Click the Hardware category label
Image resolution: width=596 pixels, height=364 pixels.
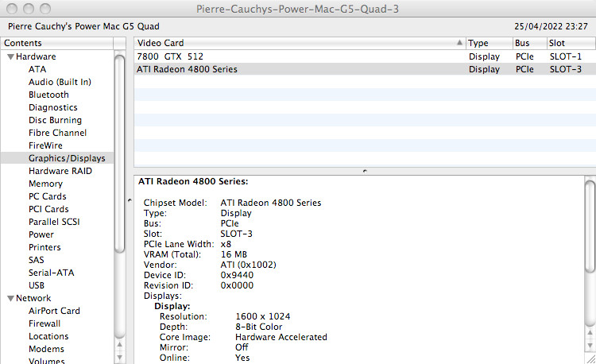click(36, 56)
